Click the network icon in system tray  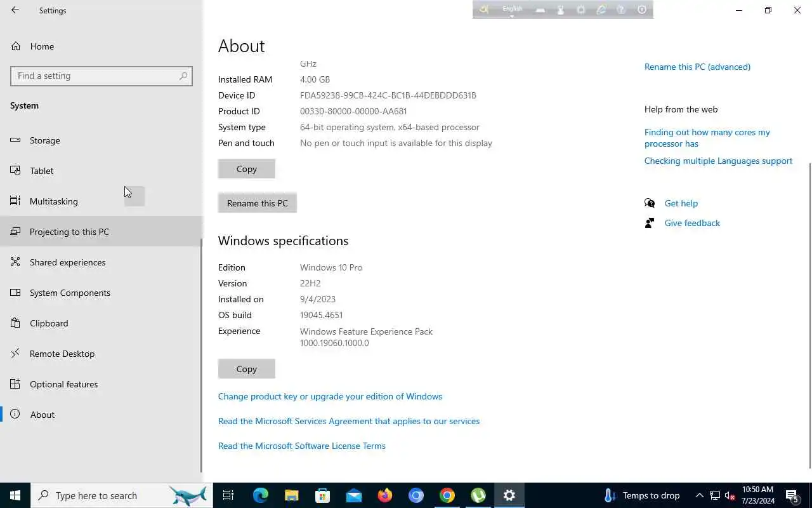[715, 495]
